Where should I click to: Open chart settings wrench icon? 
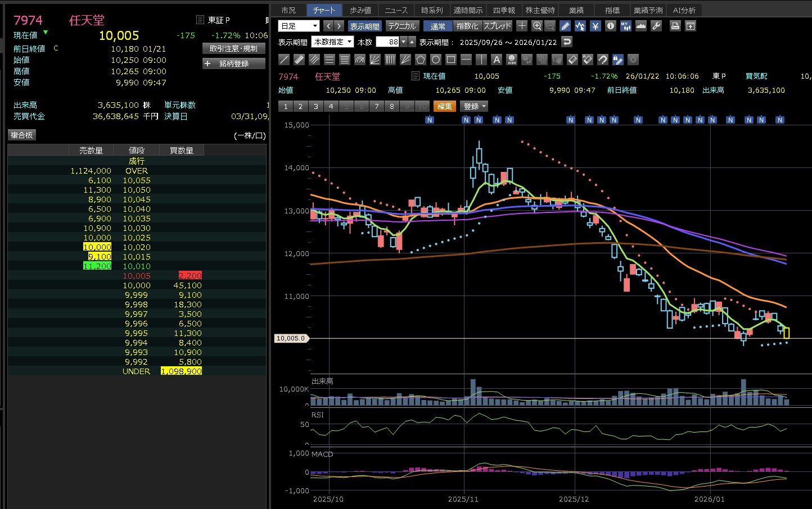pos(656,26)
